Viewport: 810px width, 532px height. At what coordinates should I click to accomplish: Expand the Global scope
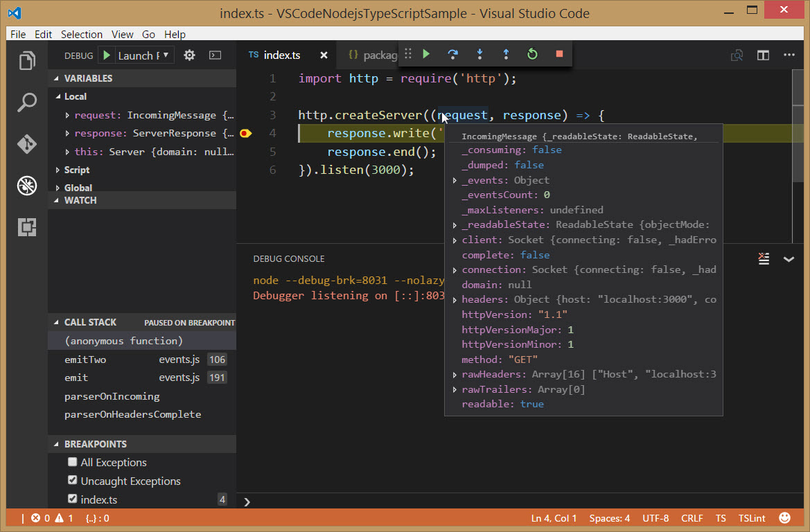click(x=58, y=188)
